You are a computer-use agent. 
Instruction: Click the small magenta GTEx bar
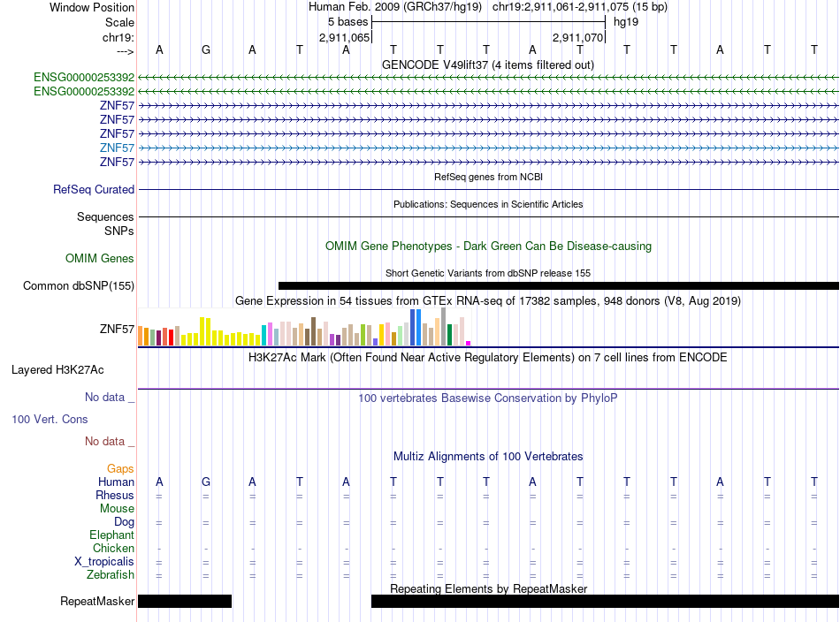click(469, 343)
